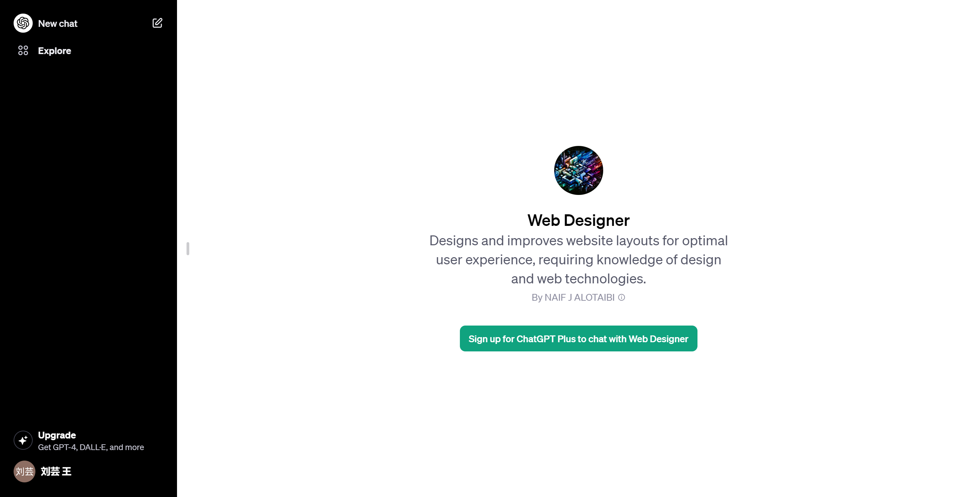Click the Explore grid icon
This screenshot has width=980, height=497.
point(23,51)
